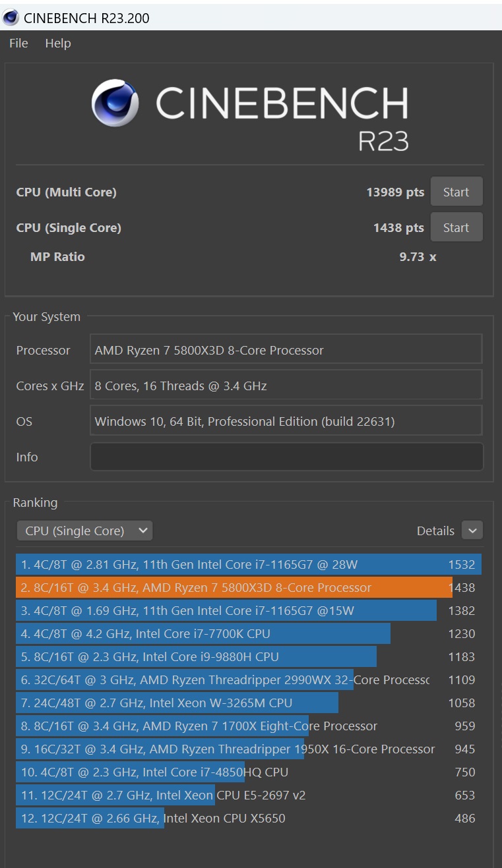Open the File menu
This screenshot has width=502, height=868.
[18, 43]
